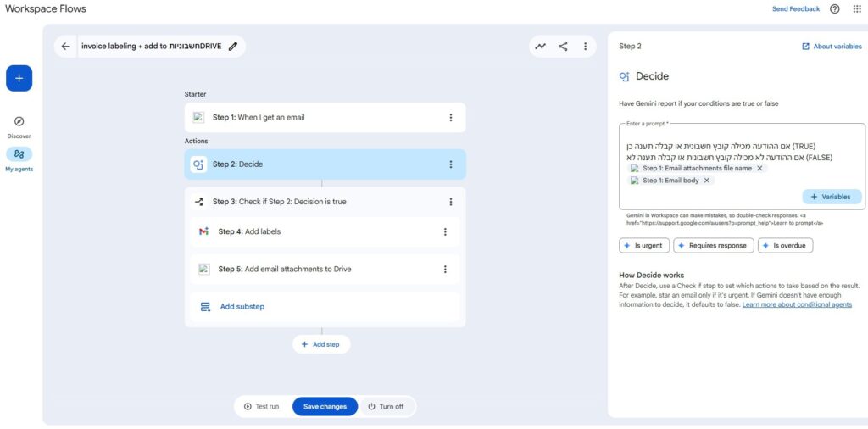Open the flow header three-dot menu
The width and height of the screenshot is (868, 429).
coord(585,47)
